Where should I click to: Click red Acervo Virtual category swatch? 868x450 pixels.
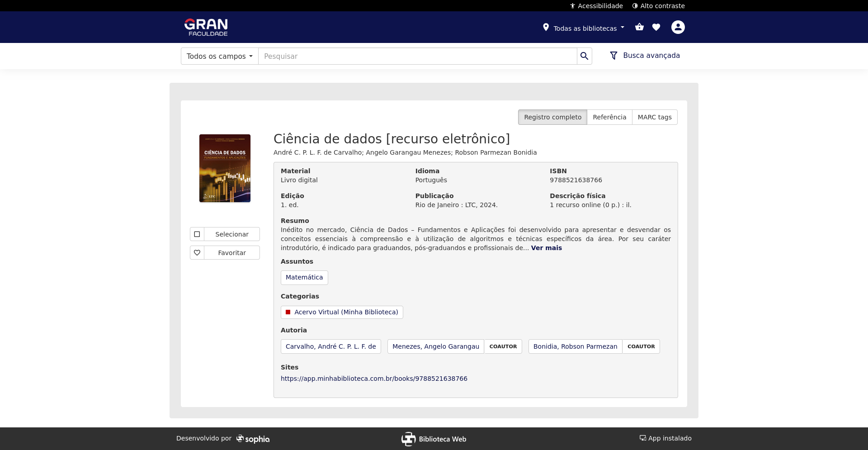(288, 312)
